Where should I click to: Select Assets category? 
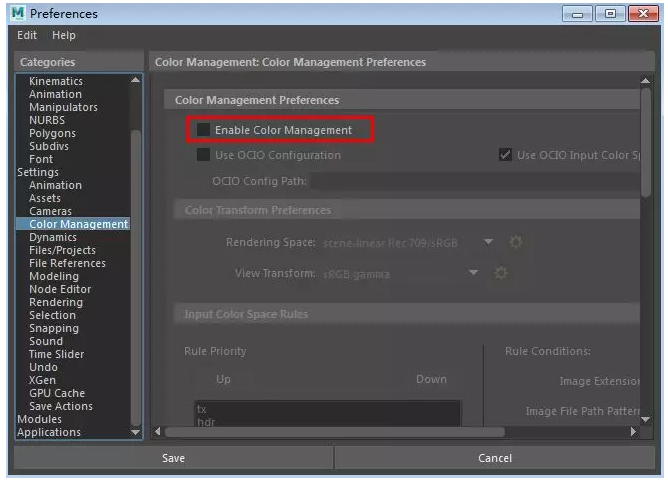coord(45,198)
